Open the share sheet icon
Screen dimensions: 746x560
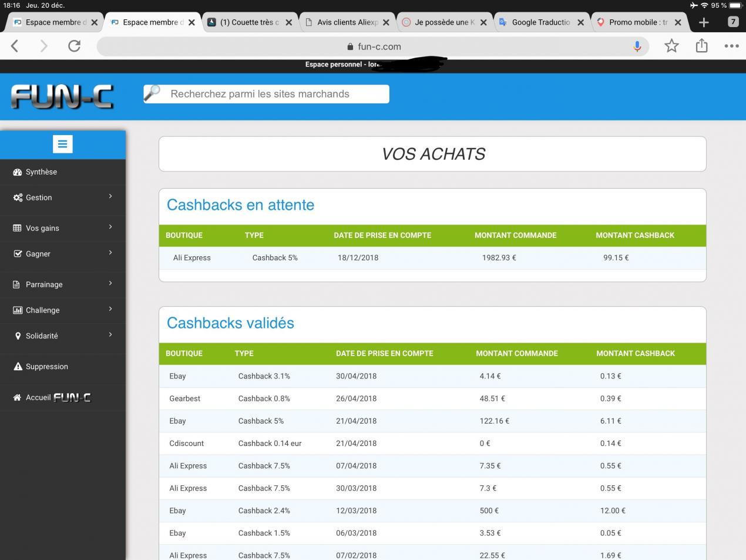click(x=701, y=45)
